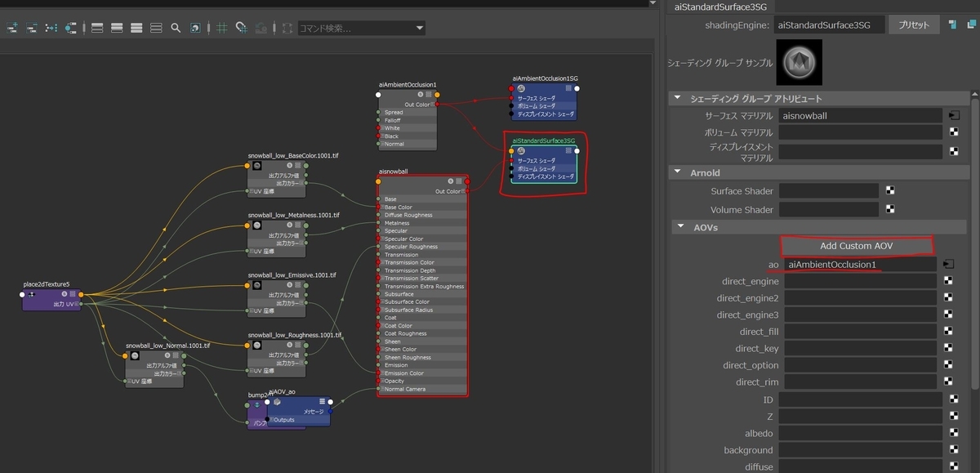The image size is (980, 473).
Task: Click the view mode icon on the aiAmbientOcclusion1 node
Action: [x=430, y=95]
